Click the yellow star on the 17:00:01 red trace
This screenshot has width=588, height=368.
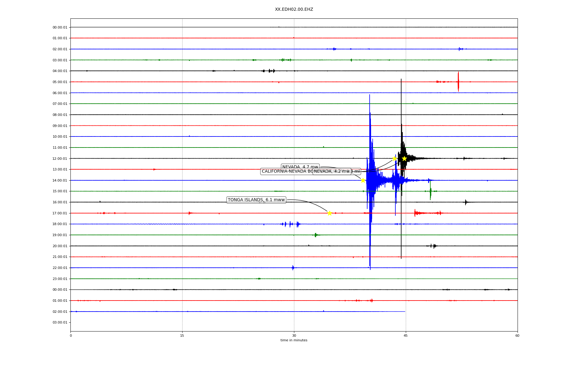[x=330, y=213]
